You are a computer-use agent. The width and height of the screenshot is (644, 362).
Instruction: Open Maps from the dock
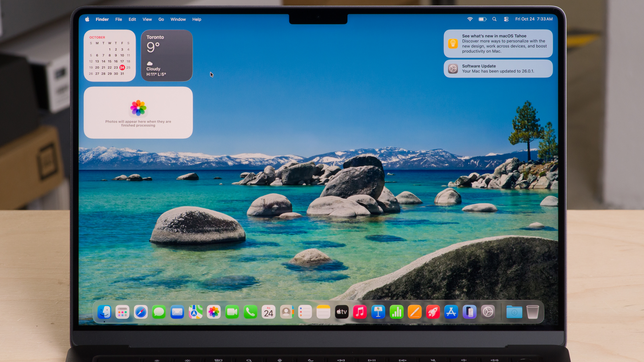[196, 312]
